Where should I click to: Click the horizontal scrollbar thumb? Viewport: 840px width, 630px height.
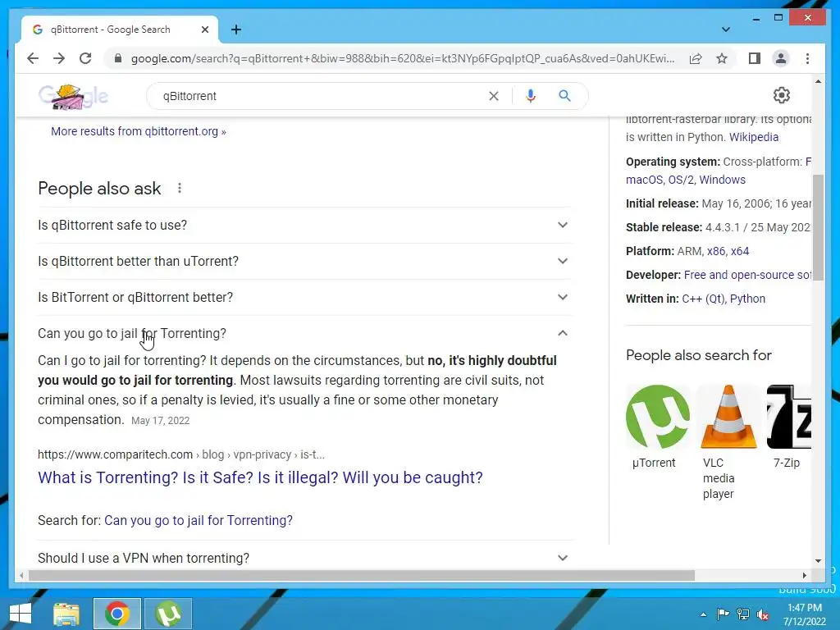point(362,575)
